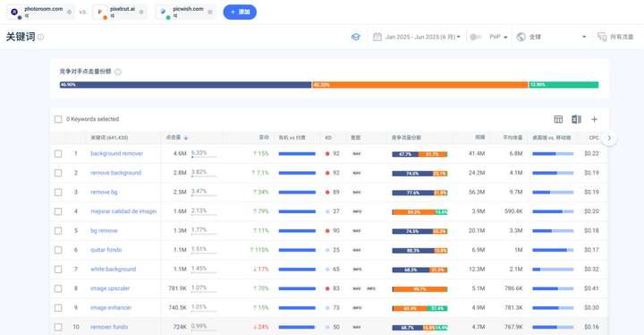Image resolution: width=644 pixels, height=335 pixels.
Task: Click green picwish segment of click share bar
Action: point(563,85)
